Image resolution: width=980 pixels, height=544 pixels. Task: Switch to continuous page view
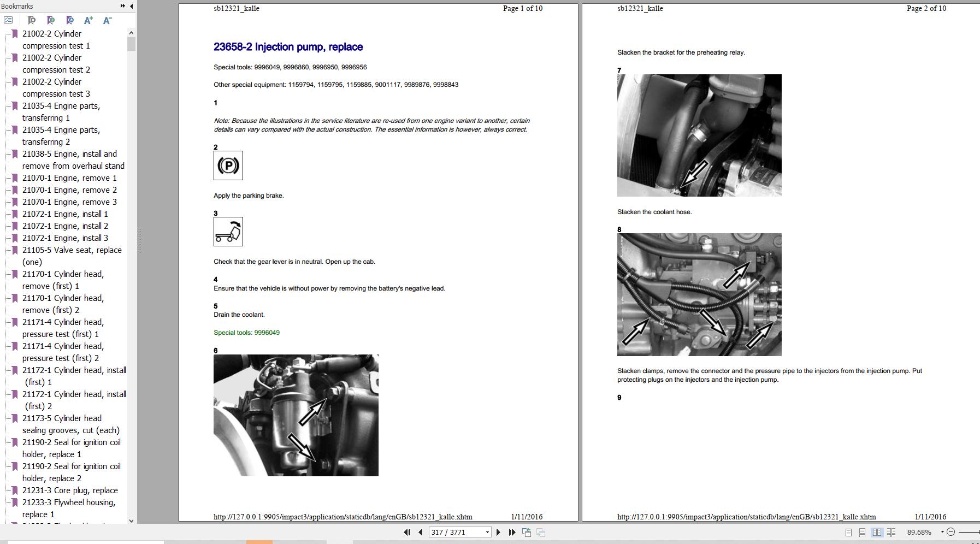tap(862, 532)
